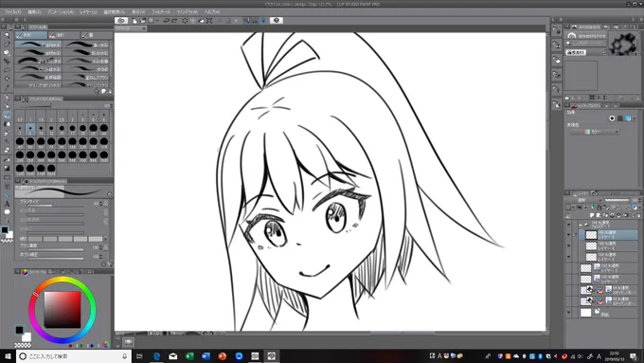Screen dimensions: 644x363
Task: Select the highlighted brush size preset
Action: pyautogui.click(x=30, y=130)
